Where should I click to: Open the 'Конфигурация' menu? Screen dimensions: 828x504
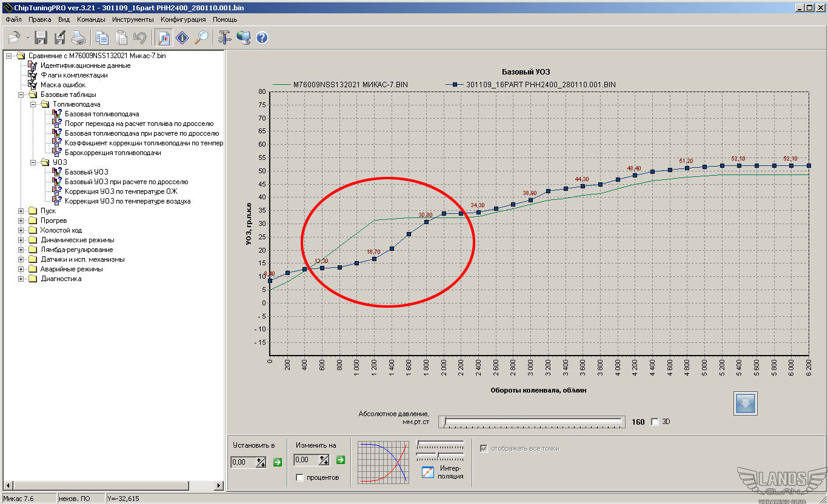(x=183, y=19)
